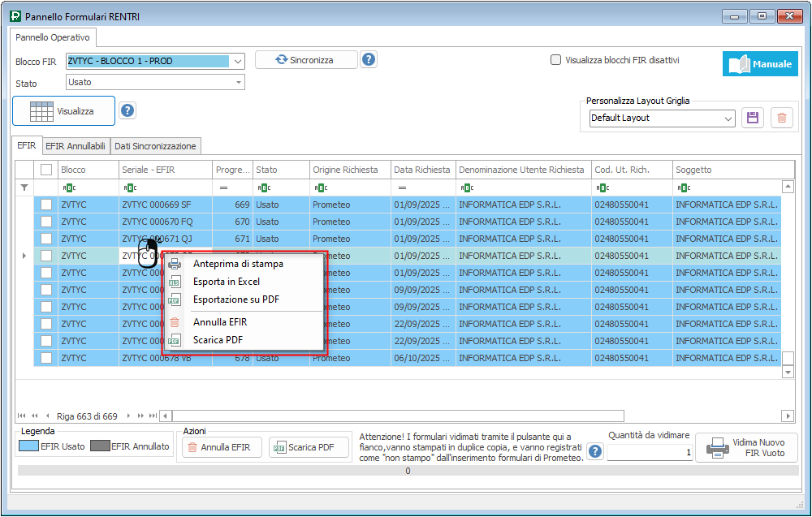Open the Manuale book button
812x517 pixels.
point(760,64)
